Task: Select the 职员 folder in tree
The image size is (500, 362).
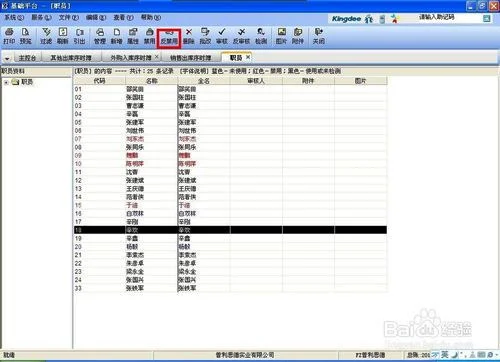Action: pyautogui.click(x=27, y=82)
